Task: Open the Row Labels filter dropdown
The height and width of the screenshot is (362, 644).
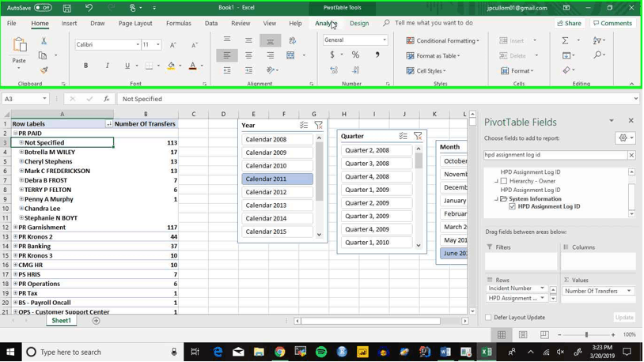Action: coord(109,124)
